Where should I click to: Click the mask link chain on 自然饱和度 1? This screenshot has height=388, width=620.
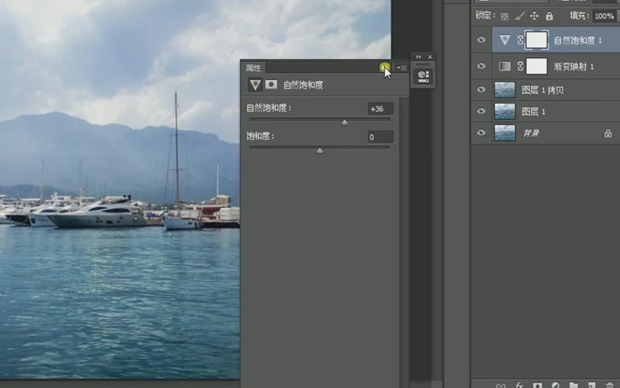point(520,40)
